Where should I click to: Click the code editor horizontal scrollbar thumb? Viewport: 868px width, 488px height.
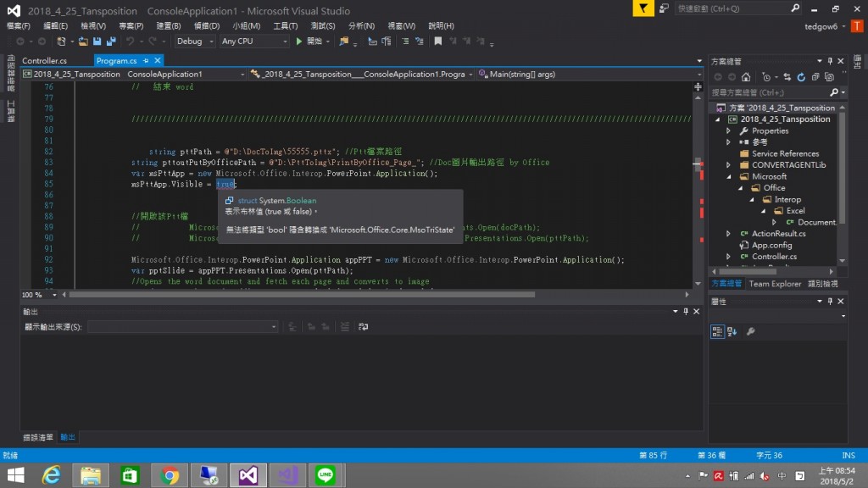click(303, 295)
